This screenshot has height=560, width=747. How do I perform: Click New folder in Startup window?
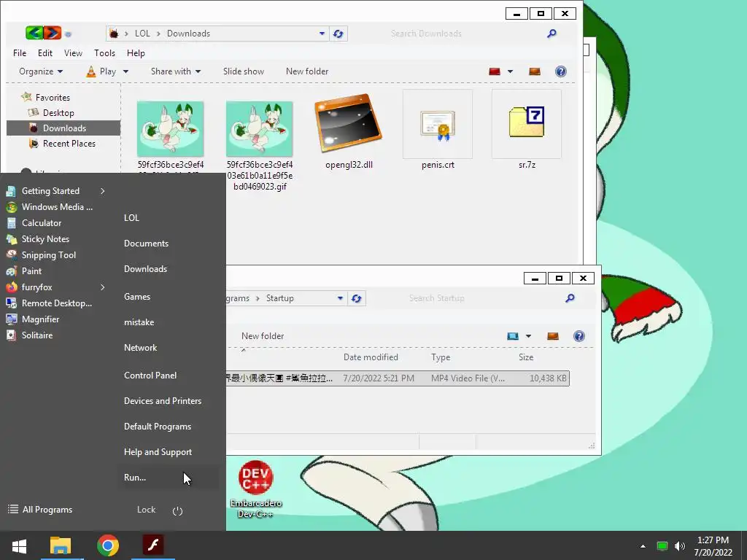(263, 336)
